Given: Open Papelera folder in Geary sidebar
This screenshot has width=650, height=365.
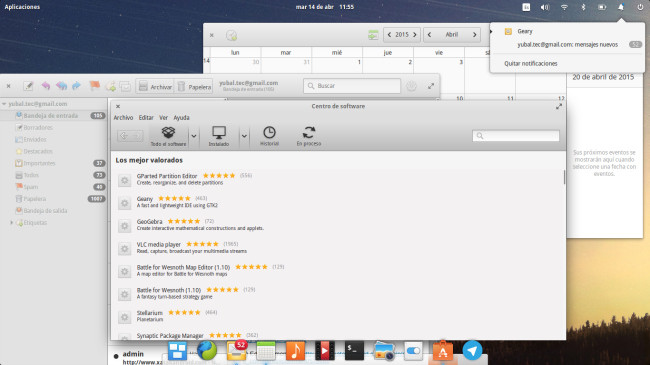Looking at the screenshot, I should pos(54,199).
